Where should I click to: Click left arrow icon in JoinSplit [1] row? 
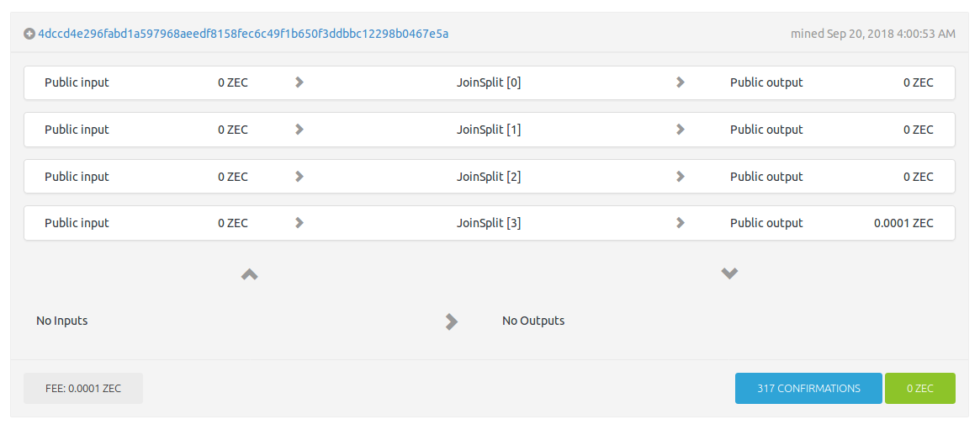pos(299,130)
